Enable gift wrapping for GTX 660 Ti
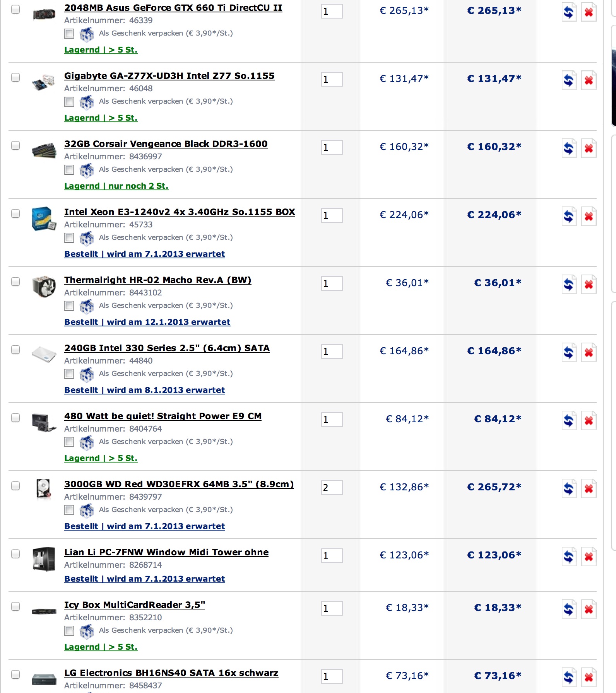616x693 pixels. [69, 34]
